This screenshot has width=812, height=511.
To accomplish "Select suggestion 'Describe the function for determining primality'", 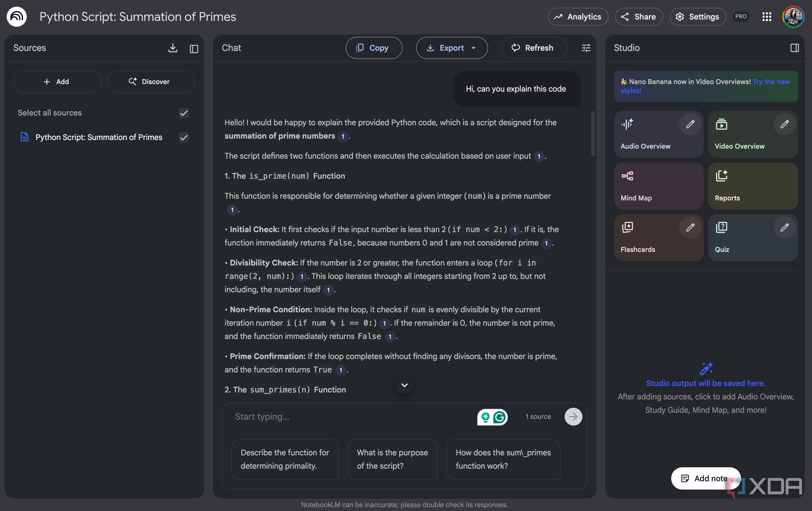I will (x=285, y=459).
